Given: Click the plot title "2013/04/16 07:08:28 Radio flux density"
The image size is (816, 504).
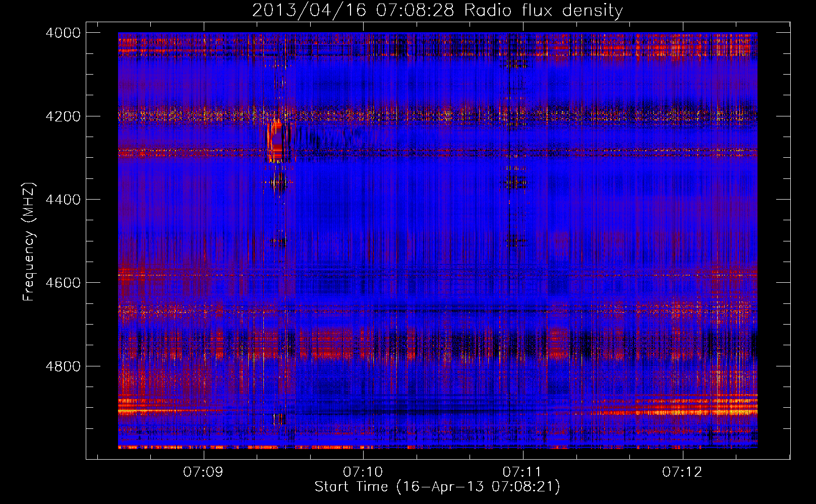Looking at the screenshot, I should 437,10.
